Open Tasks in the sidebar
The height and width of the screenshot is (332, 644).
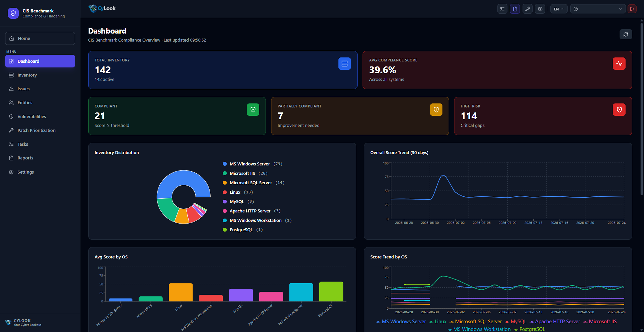pos(40,144)
